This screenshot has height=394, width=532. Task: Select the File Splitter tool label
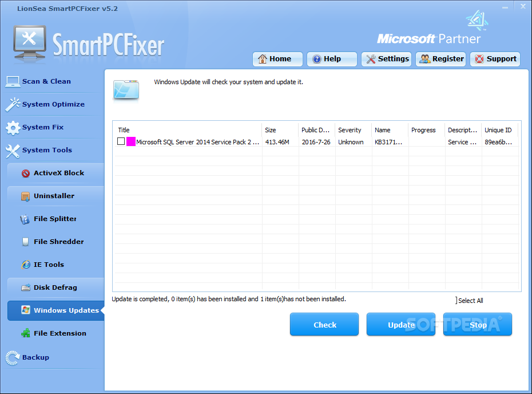click(55, 219)
